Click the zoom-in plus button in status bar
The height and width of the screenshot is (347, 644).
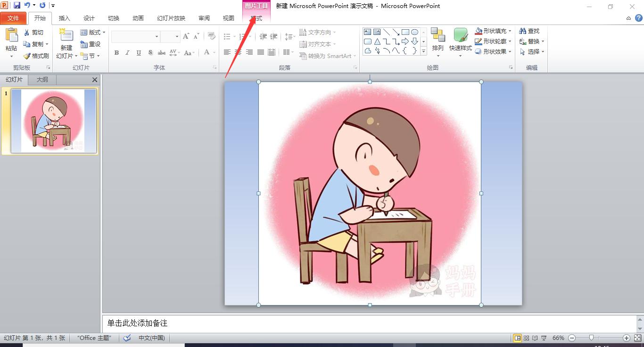pyautogui.click(x=627, y=338)
